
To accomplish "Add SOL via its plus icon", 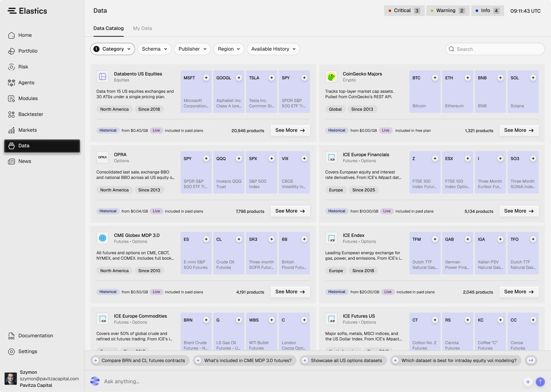I will pos(533,78).
